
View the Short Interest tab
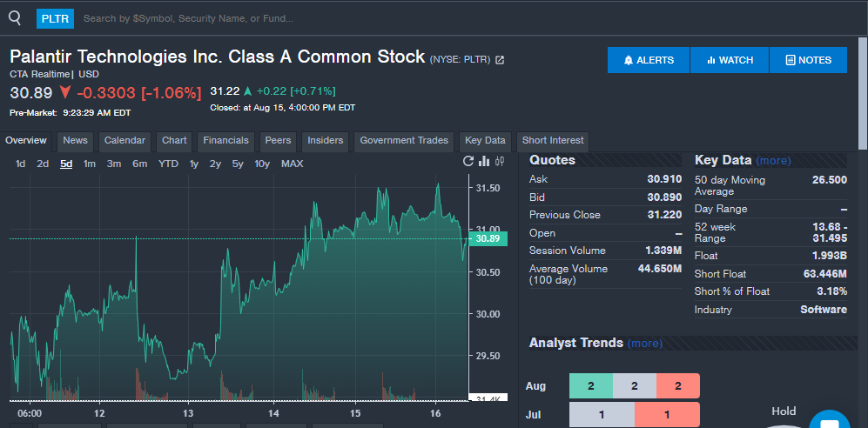pos(553,140)
